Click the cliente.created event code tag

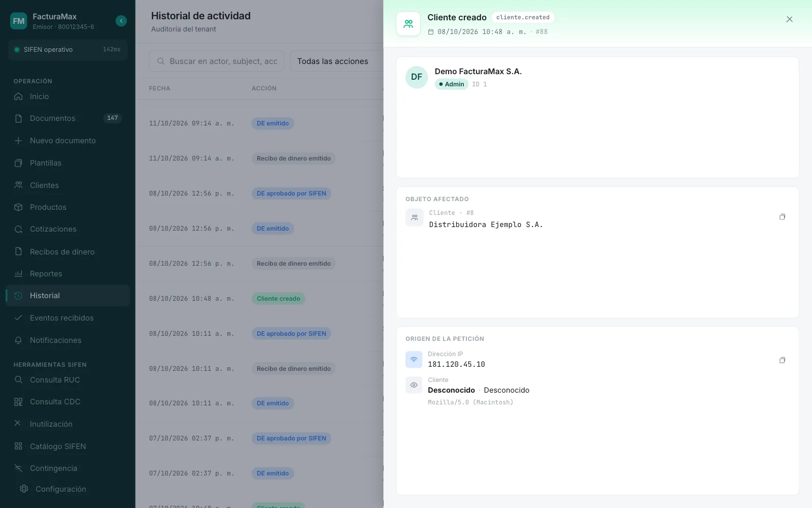523,17
